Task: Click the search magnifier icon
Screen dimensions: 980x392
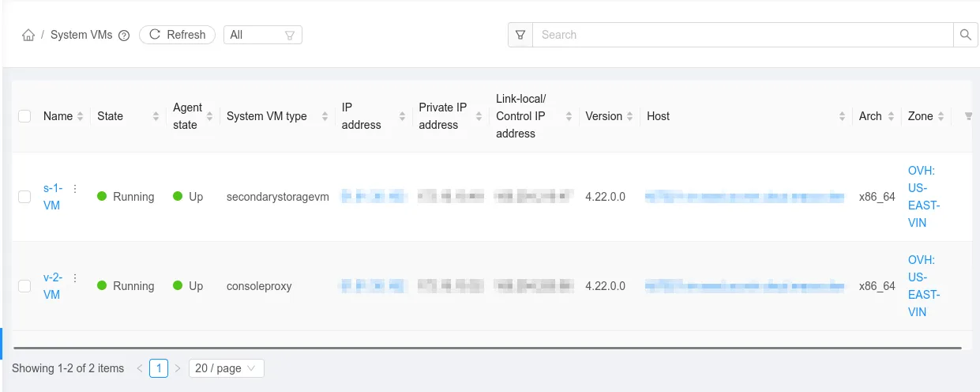Action: click(x=965, y=35)
